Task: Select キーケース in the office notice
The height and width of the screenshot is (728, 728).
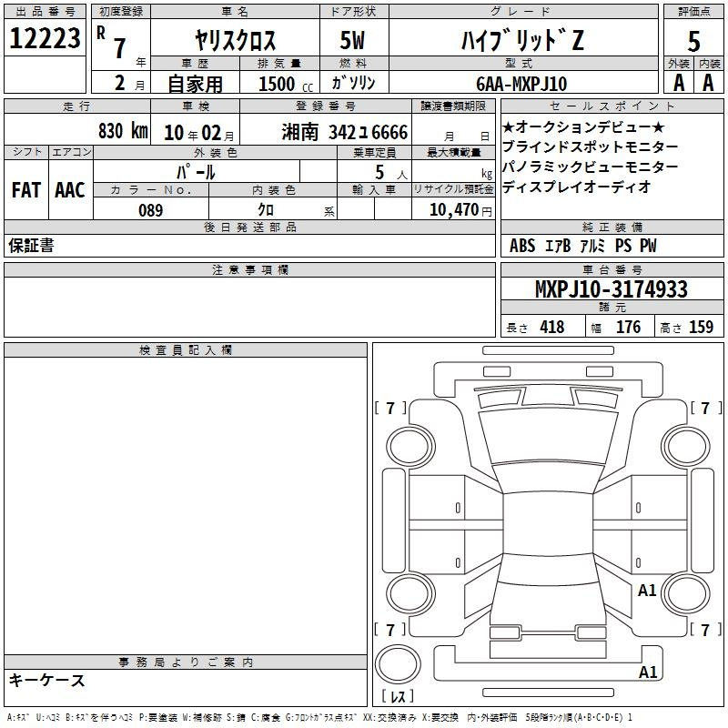Action: (x=47, y=680)
